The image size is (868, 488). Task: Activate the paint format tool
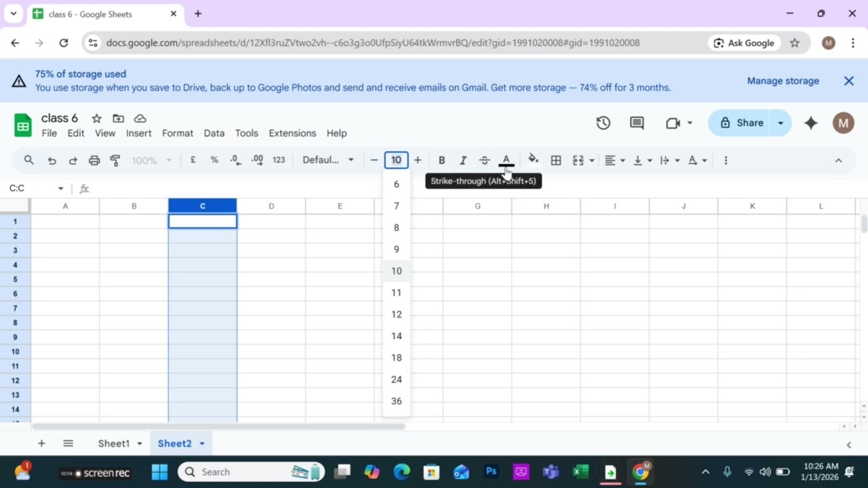coord(115,160)
